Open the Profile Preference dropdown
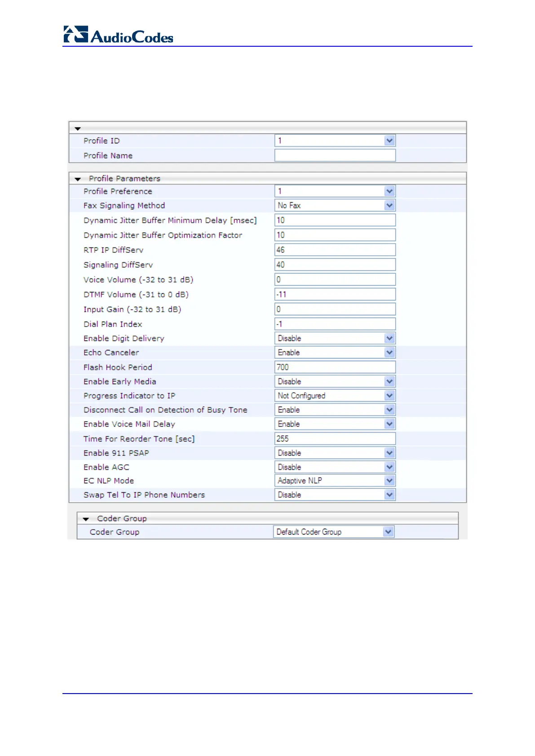The image size is (535, 756). coord(335,191)
